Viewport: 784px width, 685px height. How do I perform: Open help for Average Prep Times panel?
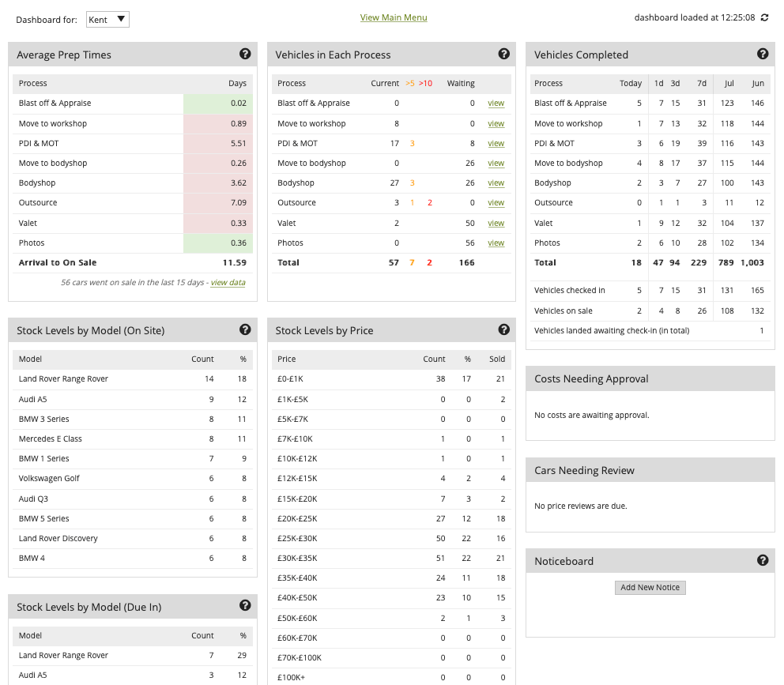[245, 54]
